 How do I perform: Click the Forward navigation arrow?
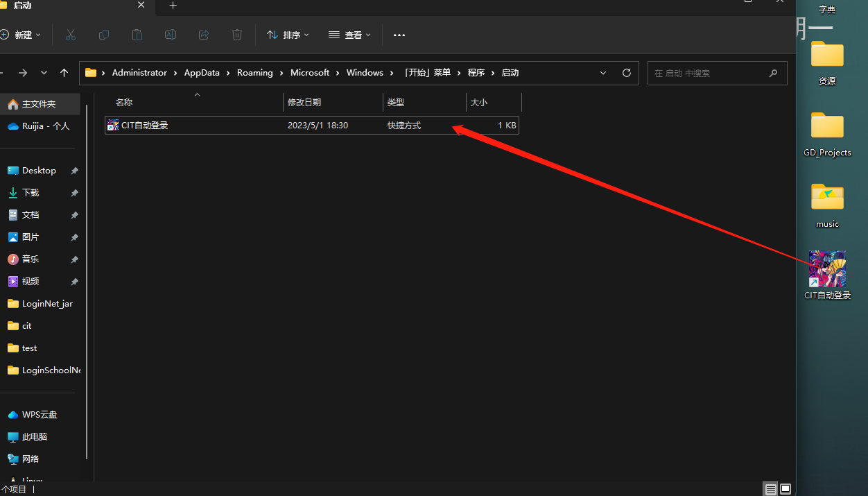click(x=23, y=73)
